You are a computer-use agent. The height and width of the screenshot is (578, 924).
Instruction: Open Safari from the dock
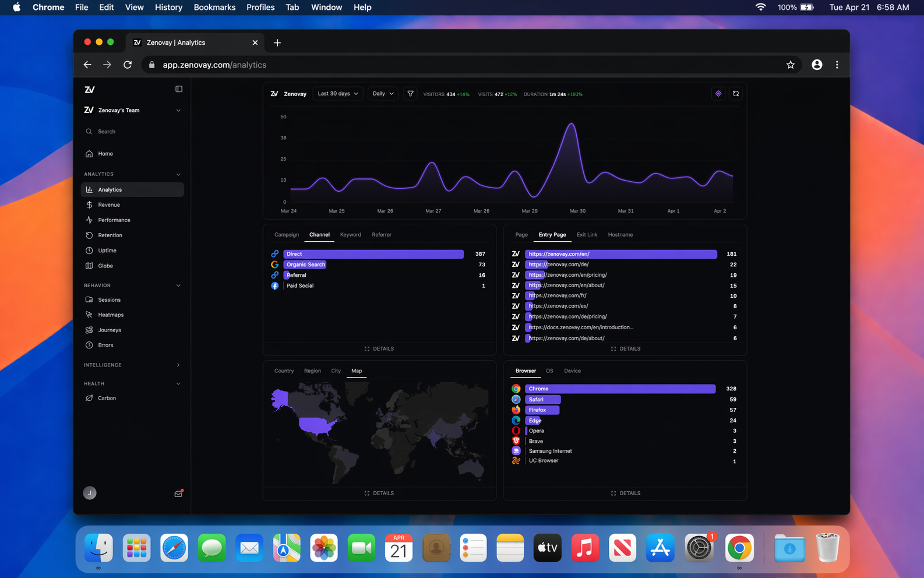(174, 548)
